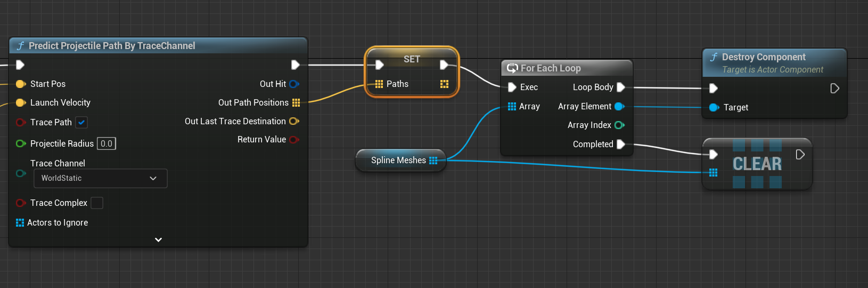868x288 pixels.
Task: Click the CLEAR node exec output pin
Action: tap(800, 154)
